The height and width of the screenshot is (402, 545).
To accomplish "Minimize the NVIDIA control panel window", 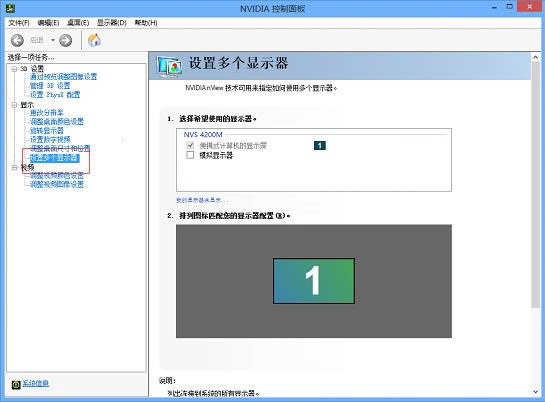I will (494, 7).
